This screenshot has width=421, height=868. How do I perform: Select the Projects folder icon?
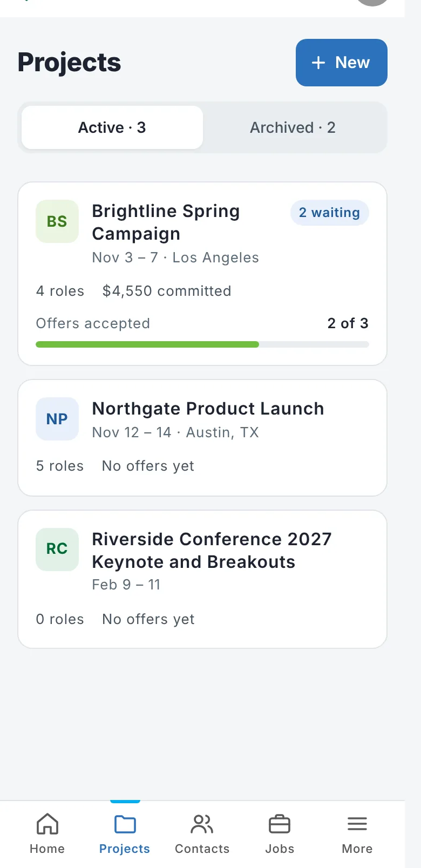(125, 824)
